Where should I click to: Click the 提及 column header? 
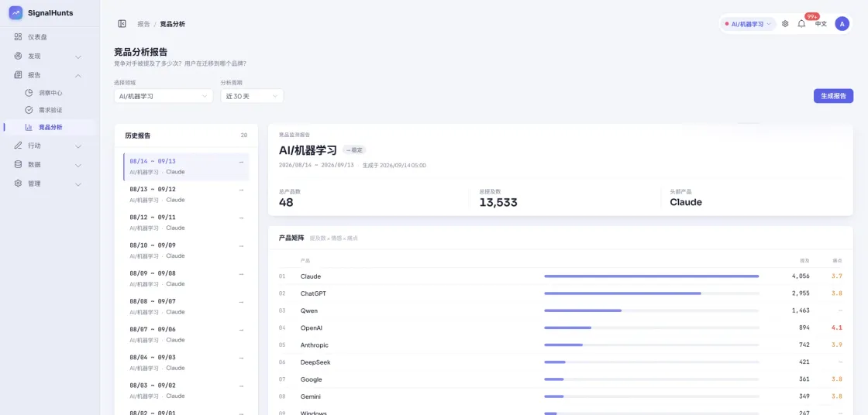804,260
